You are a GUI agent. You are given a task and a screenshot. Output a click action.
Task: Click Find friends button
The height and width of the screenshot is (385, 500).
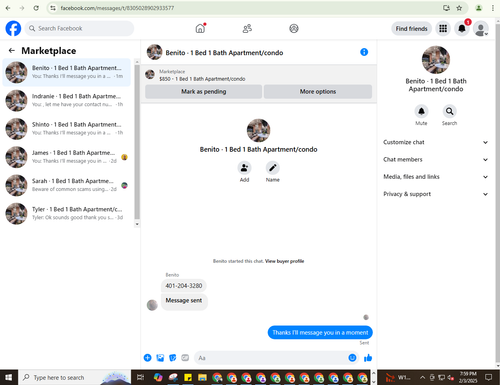point(411,29)
